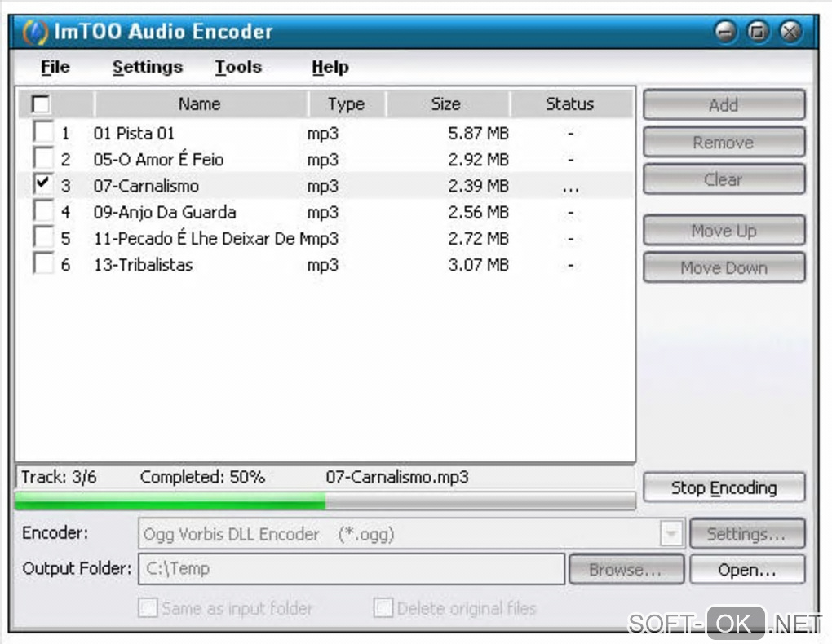
Task: Click the Output Folder field showing C:\Temp
Action: click(352, 569)
